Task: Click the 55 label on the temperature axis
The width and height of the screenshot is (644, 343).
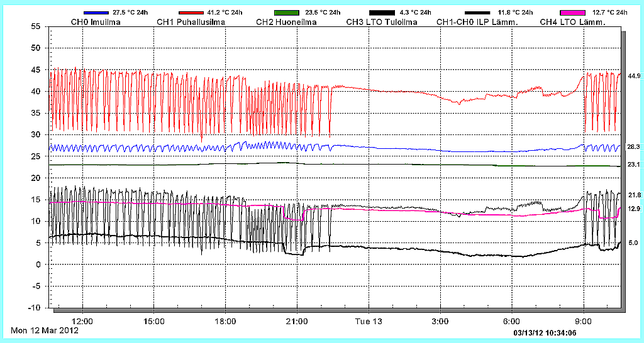Action: point(35,26)
